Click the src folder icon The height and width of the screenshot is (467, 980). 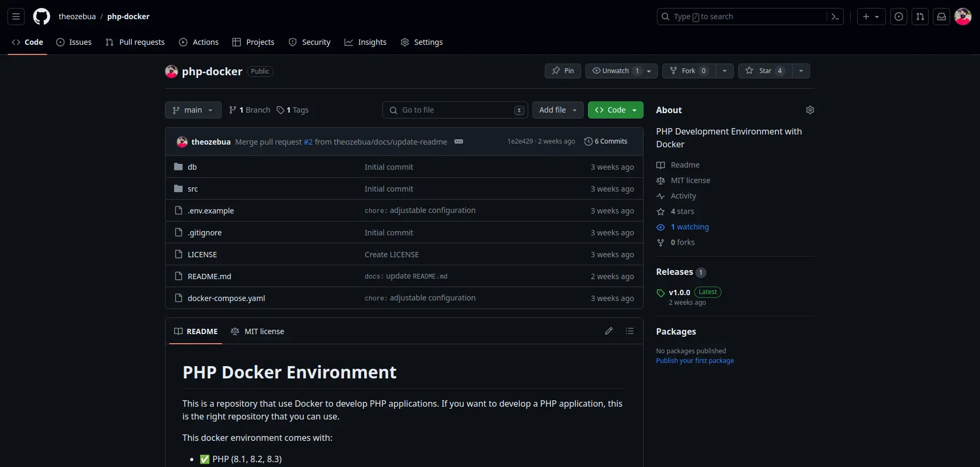pos(178,189)
